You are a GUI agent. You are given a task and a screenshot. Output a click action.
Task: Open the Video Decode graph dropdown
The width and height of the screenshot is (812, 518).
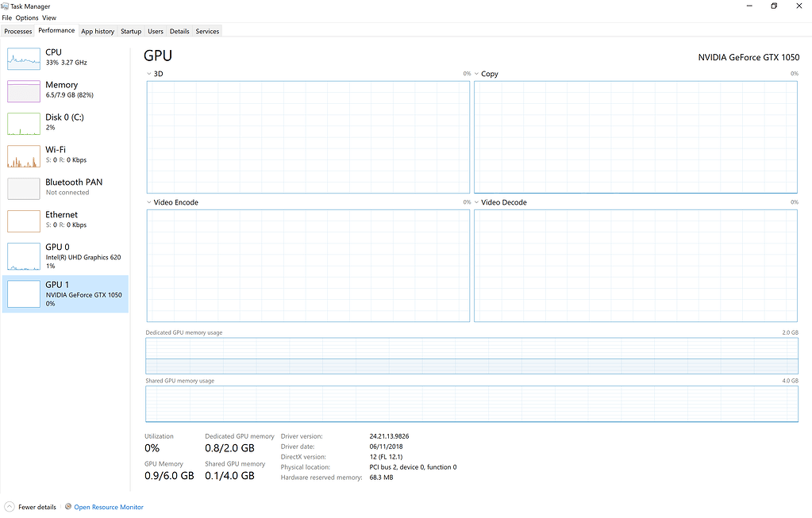(x=477, y=202)
